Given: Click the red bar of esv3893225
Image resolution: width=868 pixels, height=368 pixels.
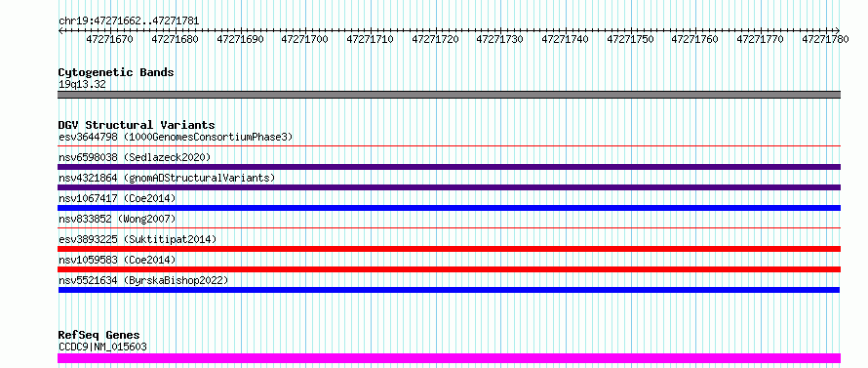Looking at the screenshot, I should (449, 249).
